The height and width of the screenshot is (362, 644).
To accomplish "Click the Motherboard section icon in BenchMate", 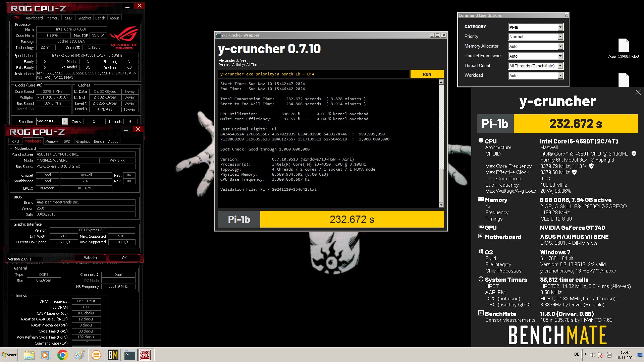I will click(481, 236).
